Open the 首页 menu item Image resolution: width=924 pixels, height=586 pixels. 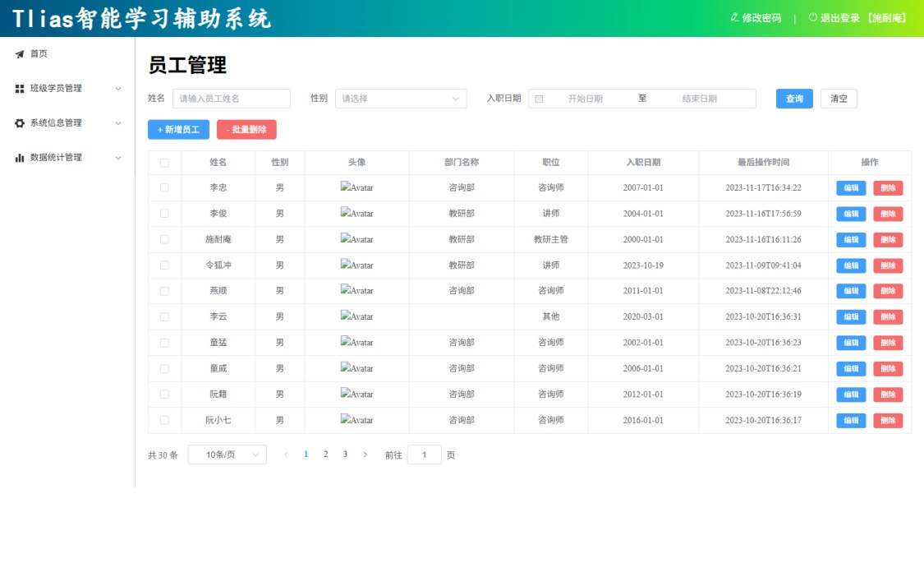67,53
